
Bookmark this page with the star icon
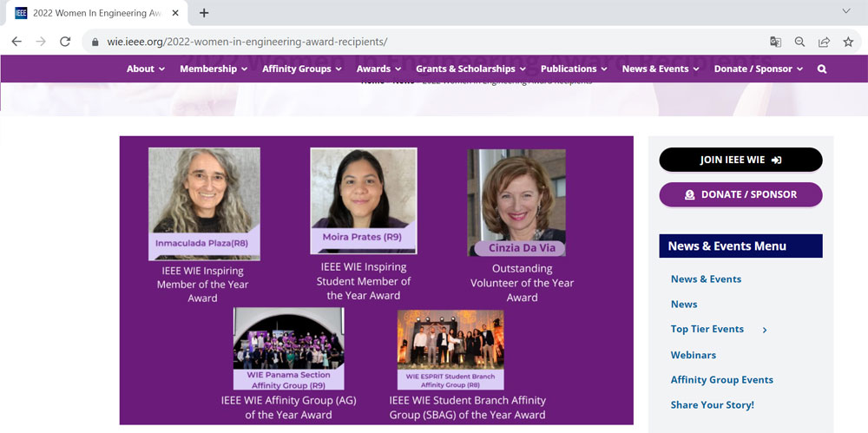coord(848,42)
